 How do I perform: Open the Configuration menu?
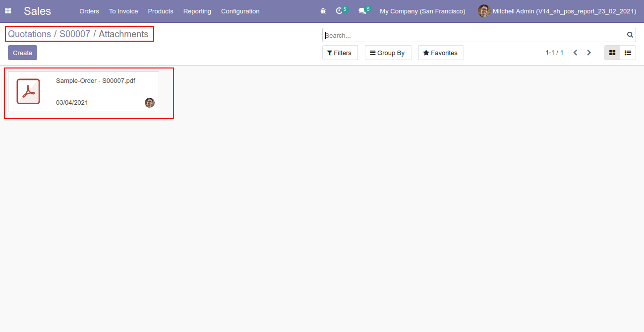coord(240,11)
